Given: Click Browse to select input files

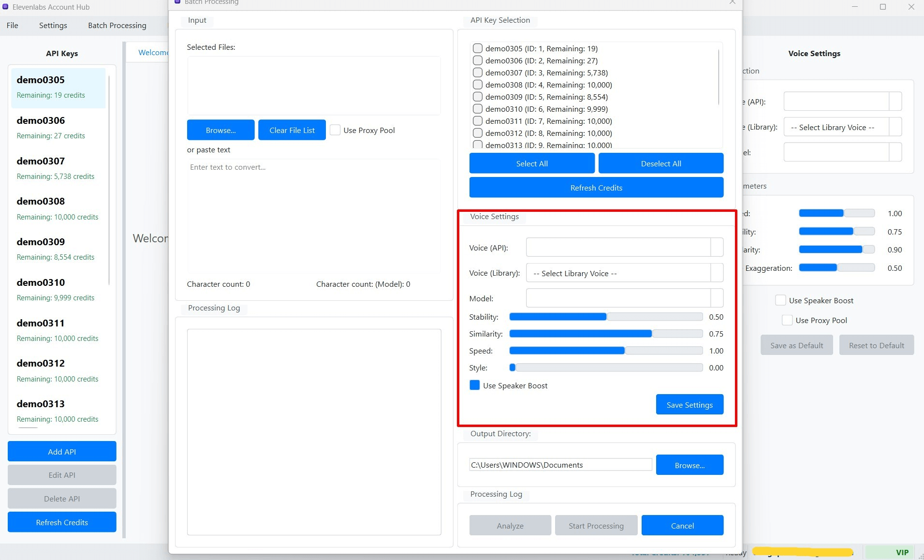Looking at the screenshot, I should pyautogui.click(x=220, y=130).
